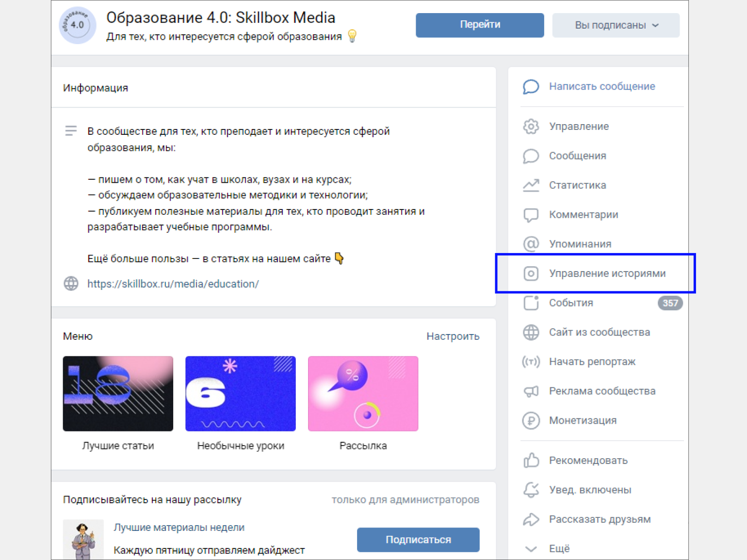
Task: Open the skillbox.ru/media/education link
Action: pyautogui.click(x=173, y=284)
